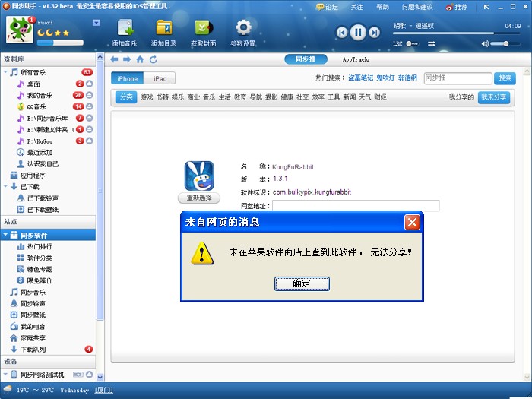
Task: Close the 来自网页的消息 dialog
Action: 412,223
